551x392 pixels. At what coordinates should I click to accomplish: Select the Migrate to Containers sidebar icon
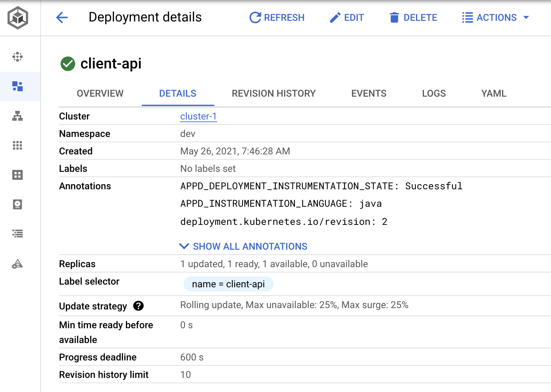click(17, 263)
